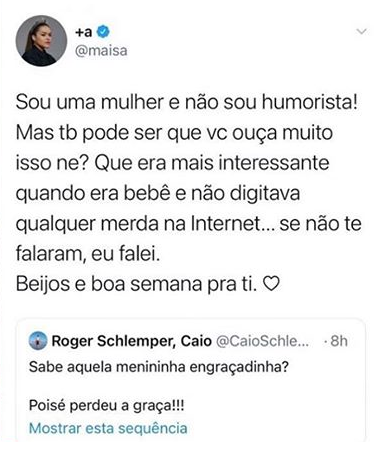This screenshot has height=455, width=375.
Task: Select the "Sabe aquela menininha engraçadinha?" text
Action: (x=159, y=367)
